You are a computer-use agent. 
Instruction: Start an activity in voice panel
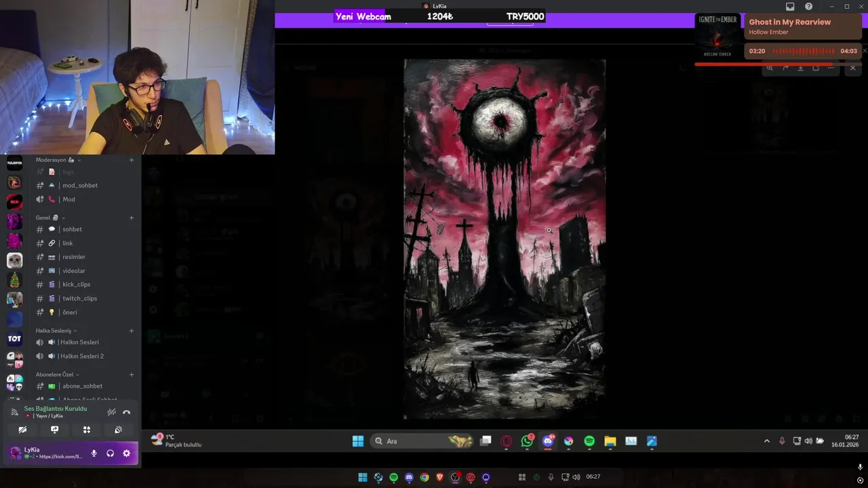[x=87, y=430]
